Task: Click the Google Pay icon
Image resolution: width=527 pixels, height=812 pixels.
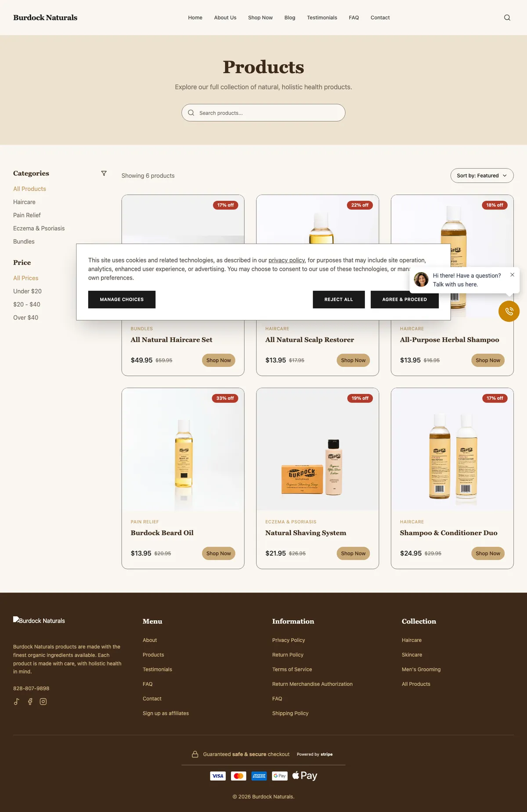Action: [x=280, y=776]
